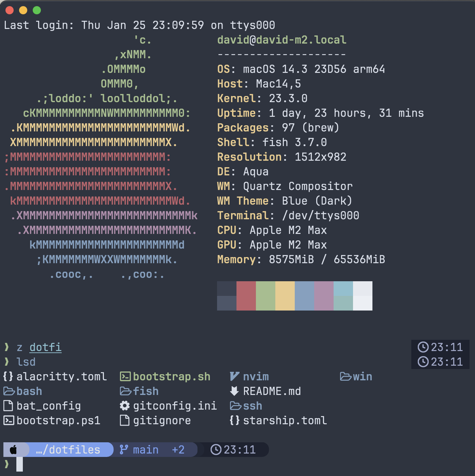The width and height of the screenshot is (475, 476).
Task: Click the folder icon next to ssh
Action: tap(235, 406)
